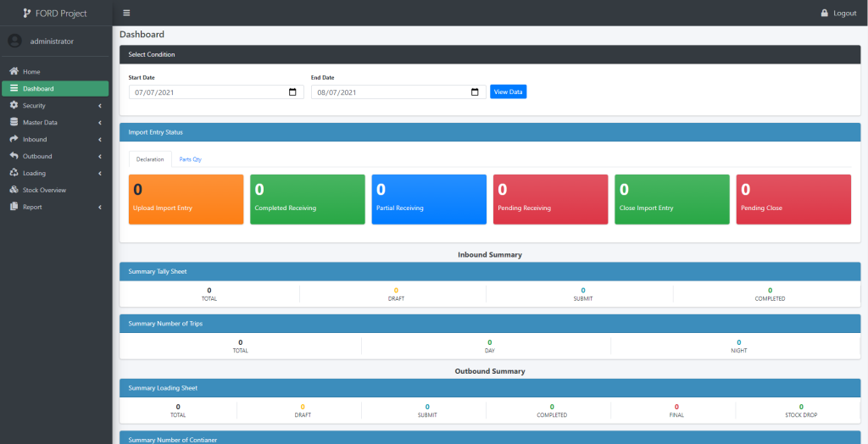Click the Partial Receiving blue card

coord(429,199)
